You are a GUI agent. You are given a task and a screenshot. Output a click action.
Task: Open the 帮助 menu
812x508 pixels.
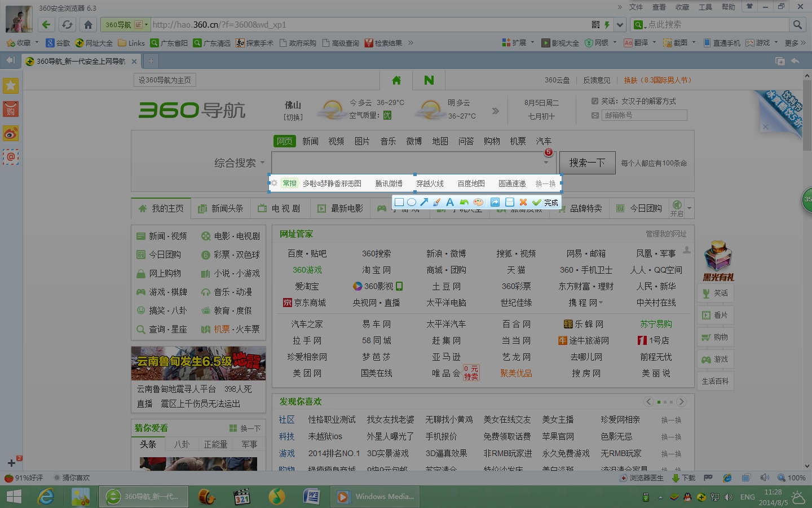(729, 7)
